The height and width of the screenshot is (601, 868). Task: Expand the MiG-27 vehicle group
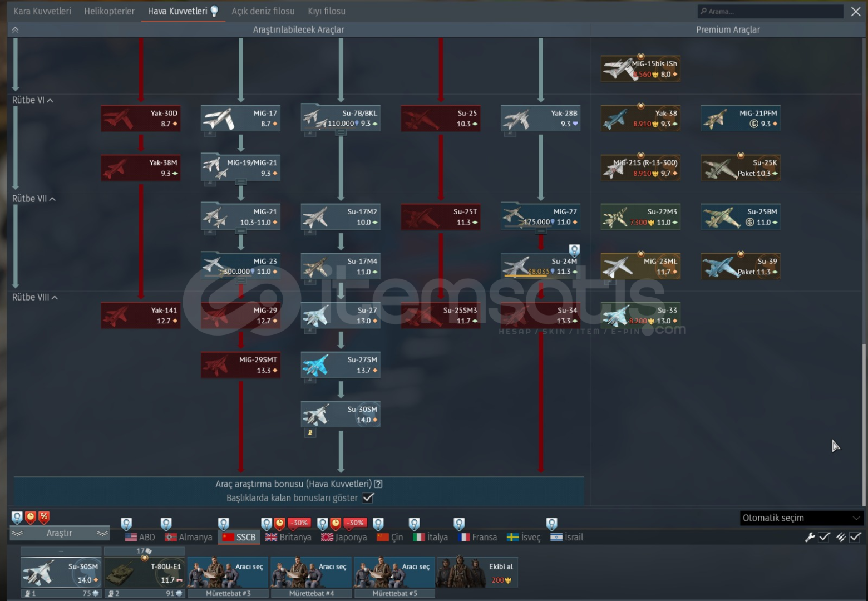(x=541, y=231)
